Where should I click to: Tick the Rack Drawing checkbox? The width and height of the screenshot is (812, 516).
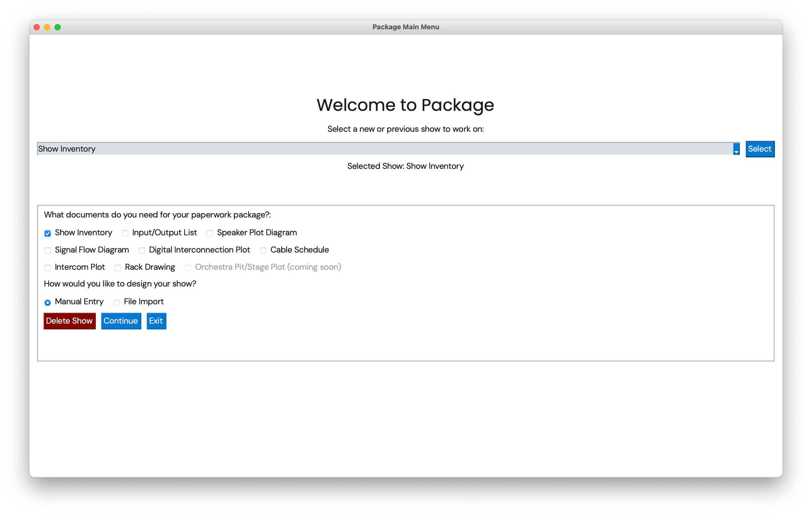coord(118,268)
